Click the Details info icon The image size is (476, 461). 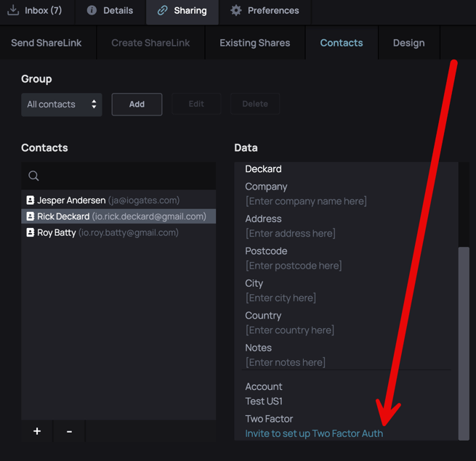click(x=92, y=10)
